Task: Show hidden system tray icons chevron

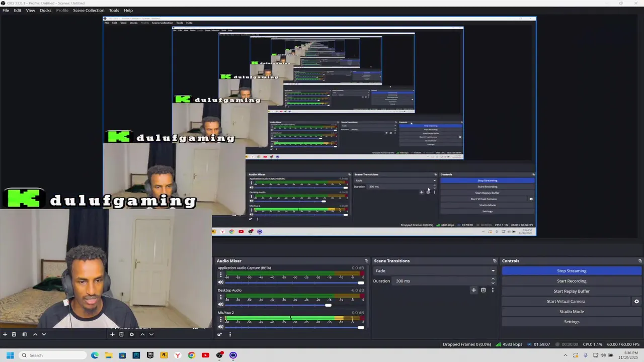Action: 565,355
